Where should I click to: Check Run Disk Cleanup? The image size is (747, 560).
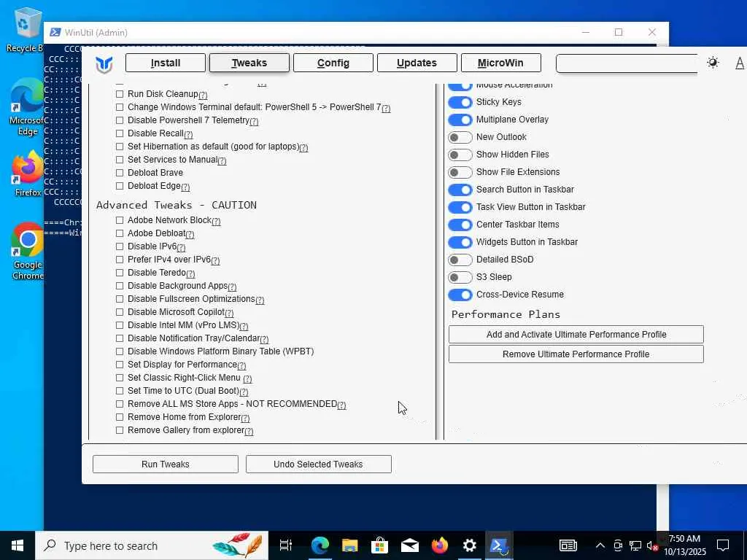120,94
